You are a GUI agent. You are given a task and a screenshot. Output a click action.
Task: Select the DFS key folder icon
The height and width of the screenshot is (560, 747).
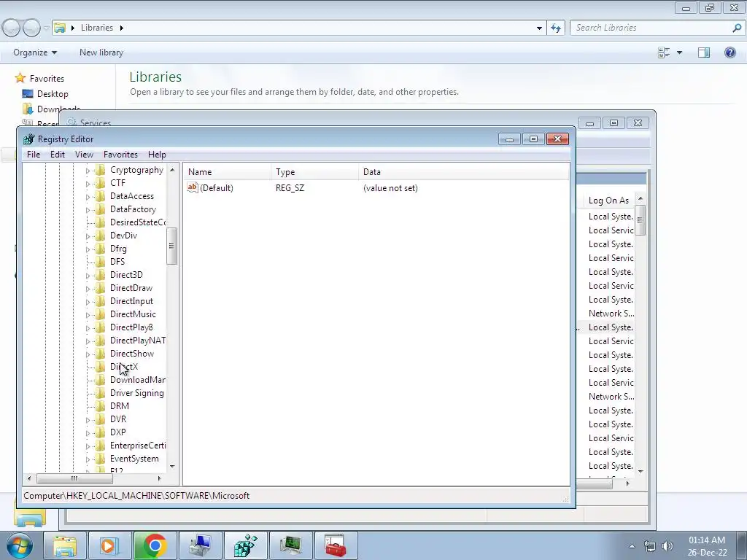[x=100, y=262]
